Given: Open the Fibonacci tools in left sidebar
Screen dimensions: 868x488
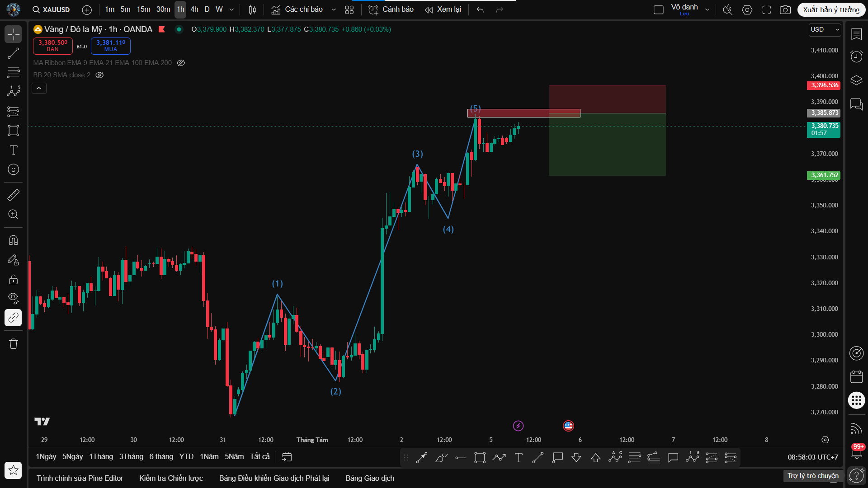Looking at the screenshot, I should 13,72.
